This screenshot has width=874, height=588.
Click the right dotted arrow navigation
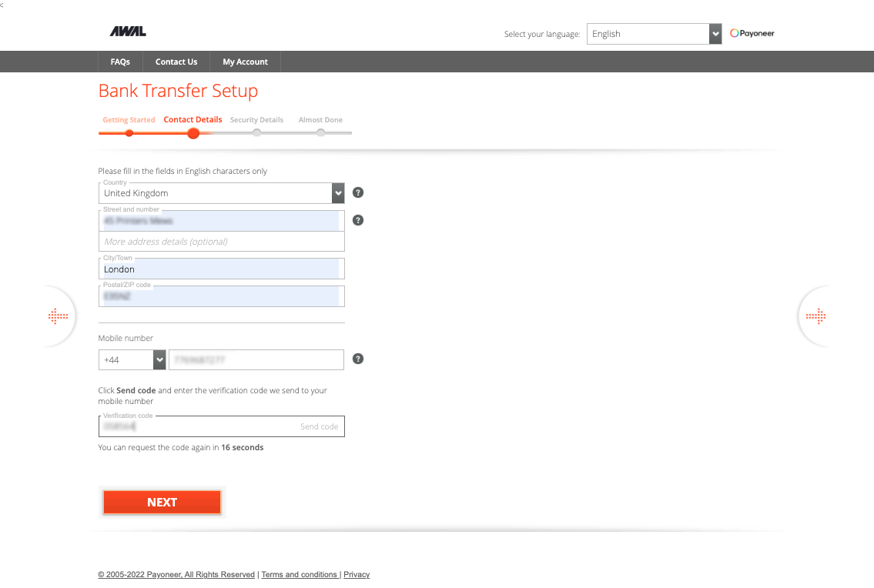[815, 316]
